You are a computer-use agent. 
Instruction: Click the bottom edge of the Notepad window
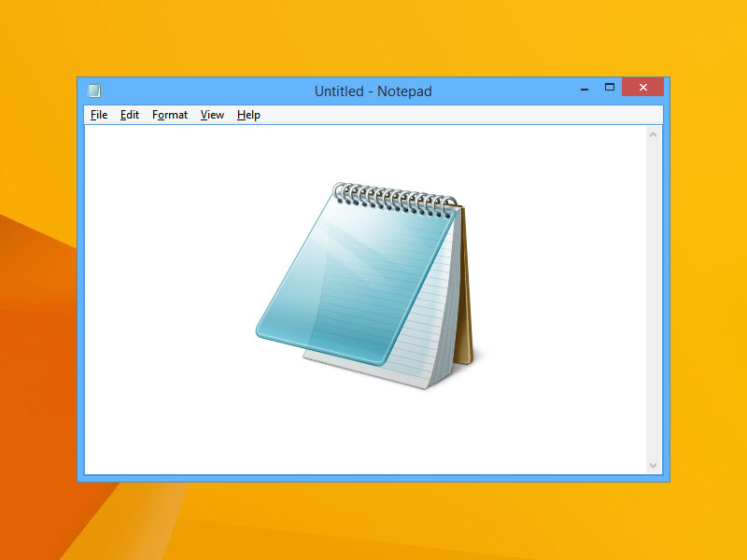(373, 479)
